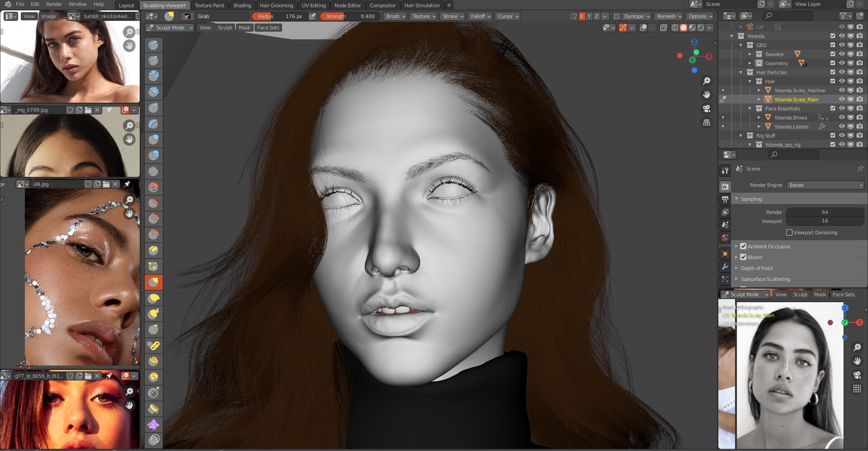Select the Smooth brush tool
The height and width of the screenshot is (451, 868).
point(154,187)
